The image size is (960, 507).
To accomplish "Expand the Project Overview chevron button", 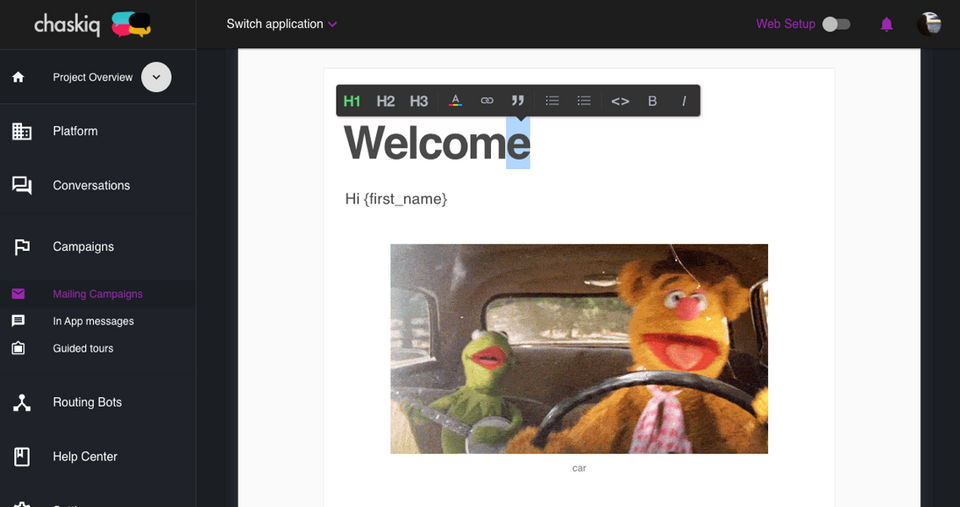I will tap(156, 77).
